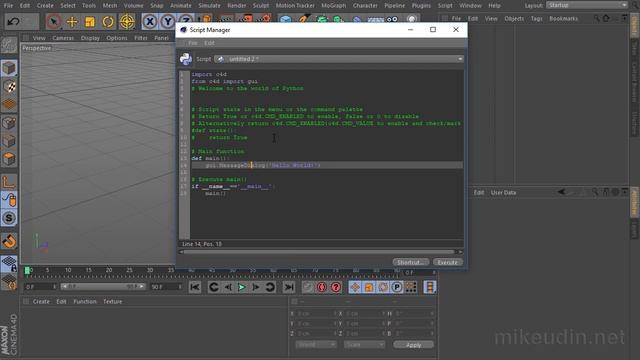
Task: Click the Shortcut... button
Action: click(x=411, y=262)
